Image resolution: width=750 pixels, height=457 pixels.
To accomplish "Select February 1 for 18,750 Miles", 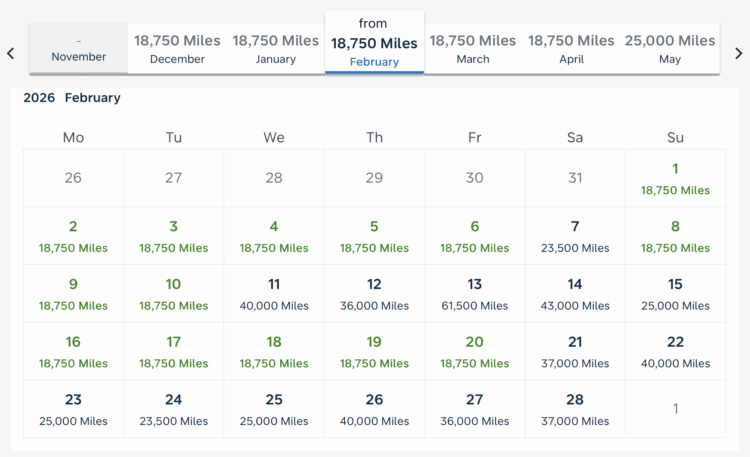I will (675, 178).
